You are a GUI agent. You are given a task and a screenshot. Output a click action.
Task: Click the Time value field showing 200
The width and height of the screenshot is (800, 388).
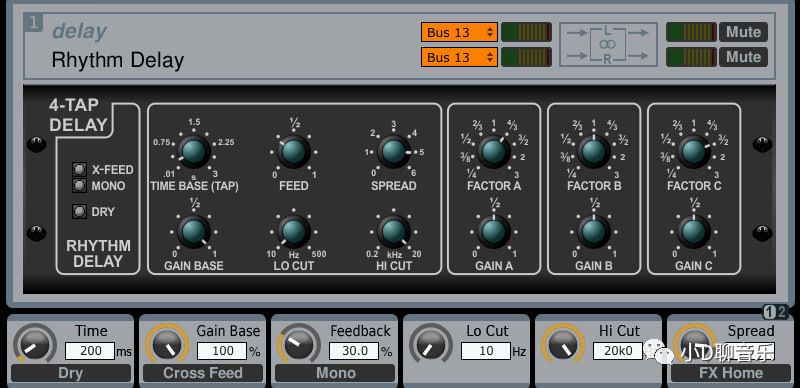90,351
